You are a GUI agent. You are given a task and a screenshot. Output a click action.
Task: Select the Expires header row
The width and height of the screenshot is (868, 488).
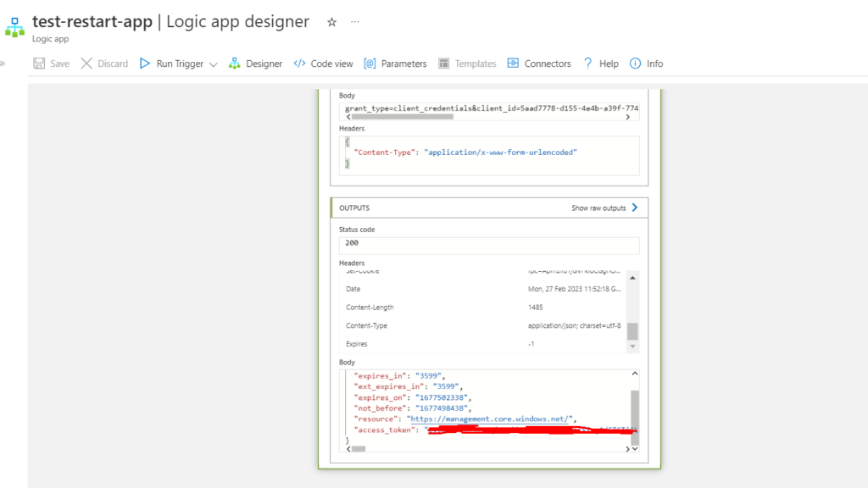[x=483, y=344]
